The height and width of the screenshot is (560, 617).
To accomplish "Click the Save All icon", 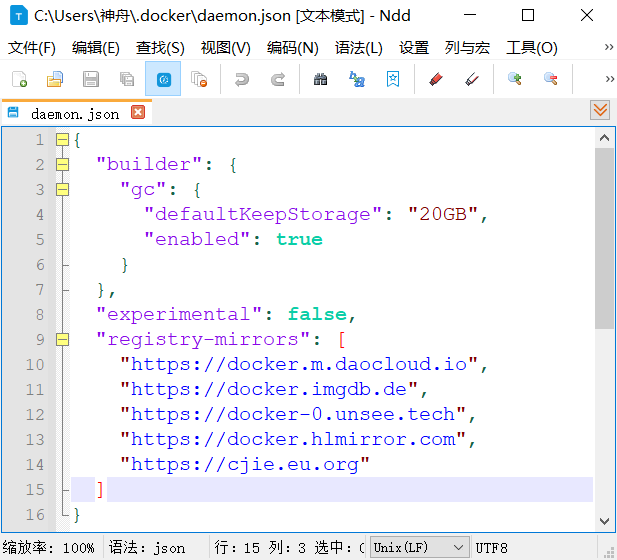I will click(x=127, y=79).
